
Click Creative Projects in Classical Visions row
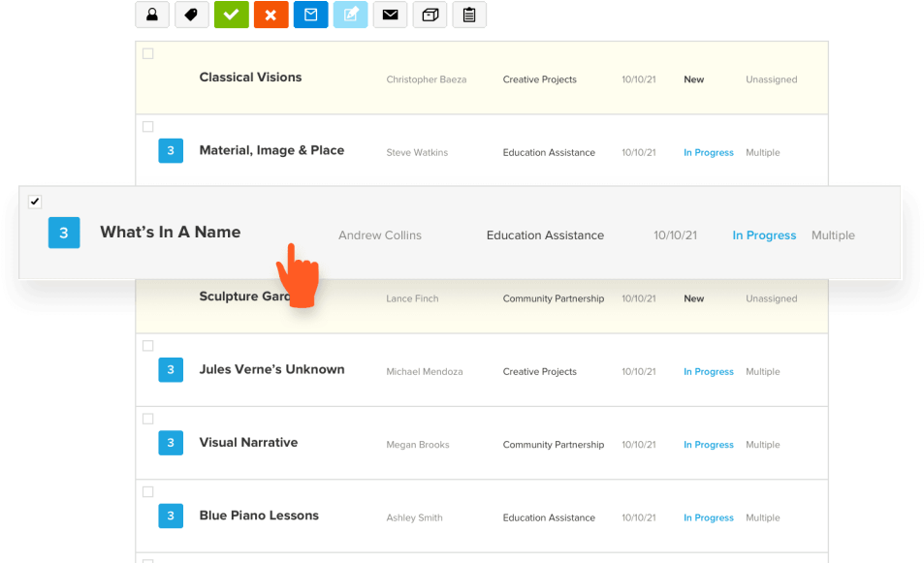(539, 79)
